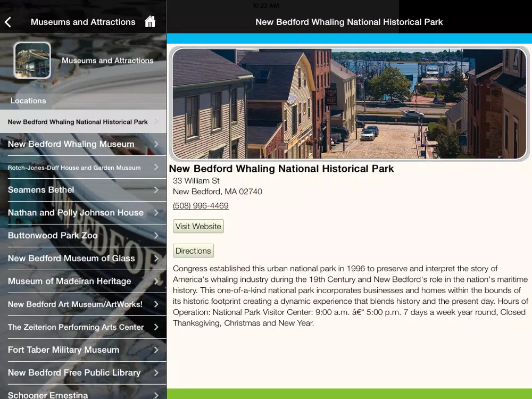Tap the home icon in the header
The image size is (532, 399).
(x=150, y=21)
